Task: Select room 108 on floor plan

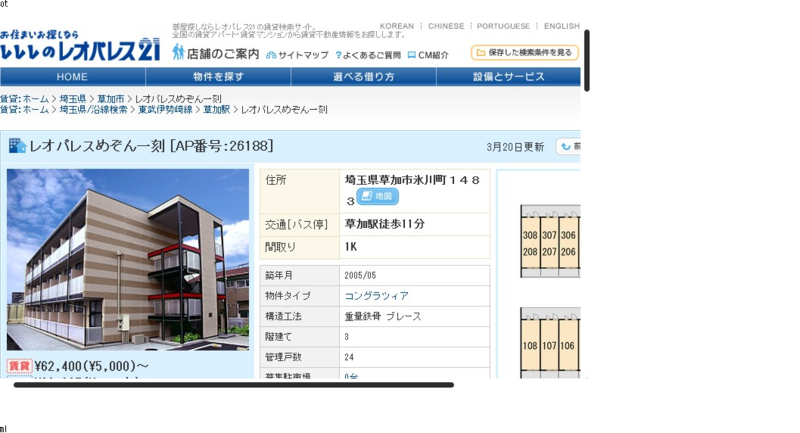Action: coord(530,346)
